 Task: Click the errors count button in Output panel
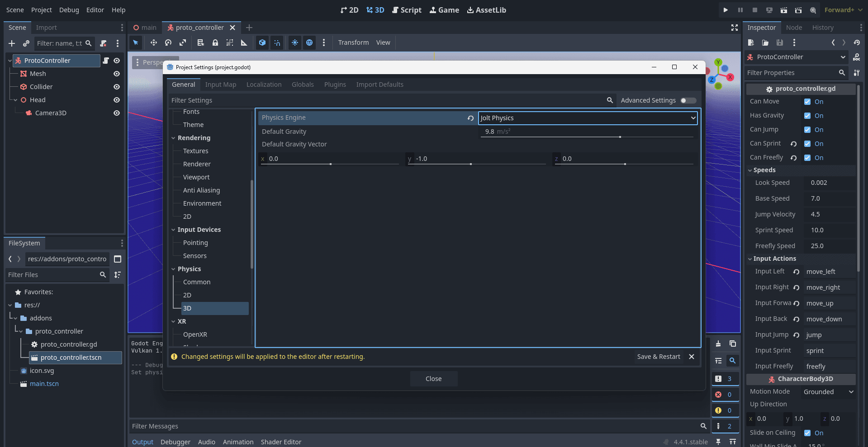[x=725, y=395]
